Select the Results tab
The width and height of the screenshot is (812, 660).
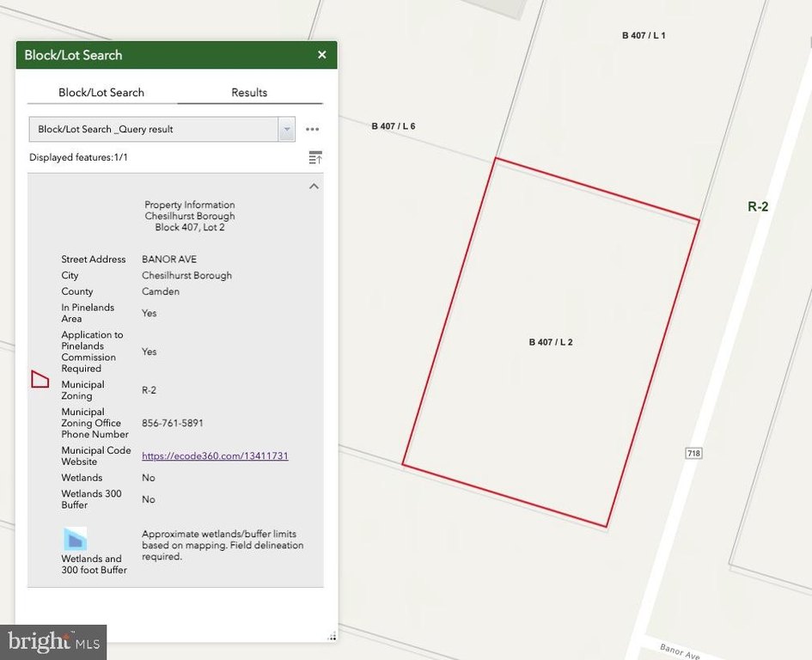click(249, 92)
